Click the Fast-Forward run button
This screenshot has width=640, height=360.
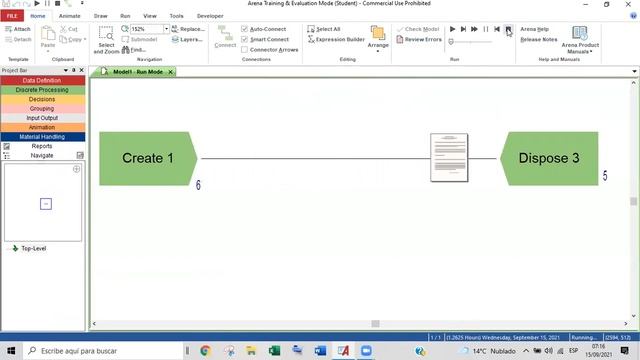pos(474,29)
